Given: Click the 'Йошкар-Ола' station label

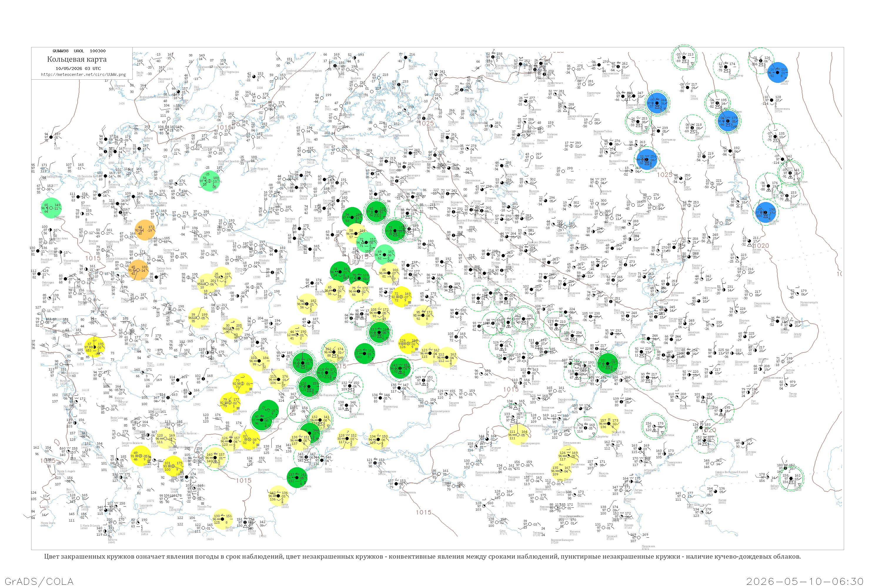Looking at the screenshot, I should (x=640, y=248).
